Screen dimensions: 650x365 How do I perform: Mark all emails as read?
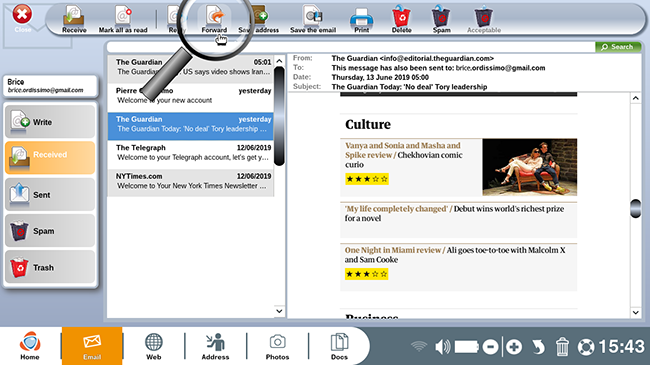tap(123, 19)
